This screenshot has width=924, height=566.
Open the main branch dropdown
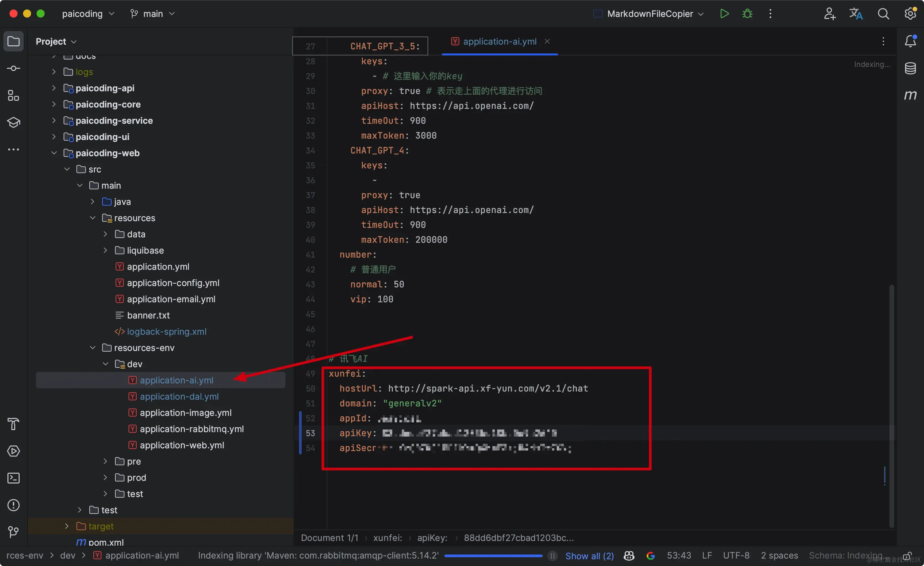153,14
